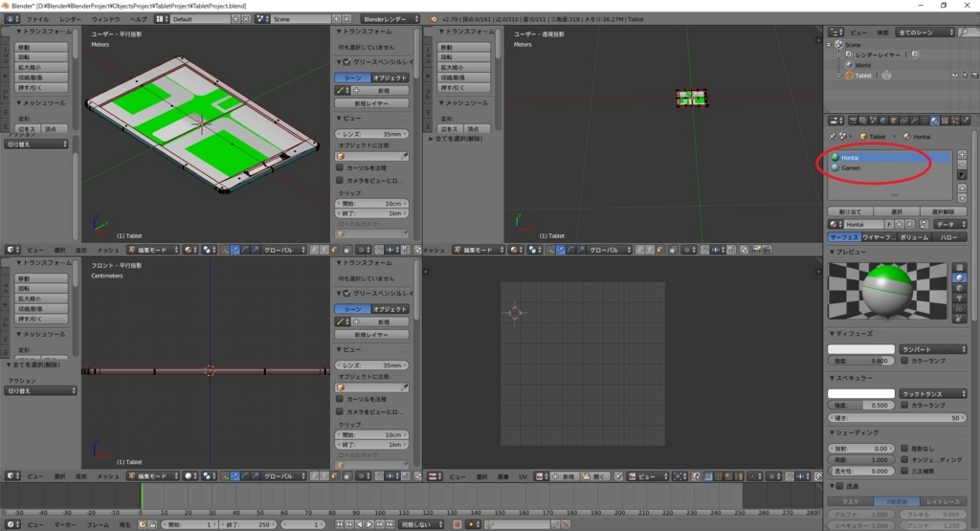Switch to ワイヤーフレーム material type tab
This screenshot has height=531, width=980.
(x=879, y=237)
